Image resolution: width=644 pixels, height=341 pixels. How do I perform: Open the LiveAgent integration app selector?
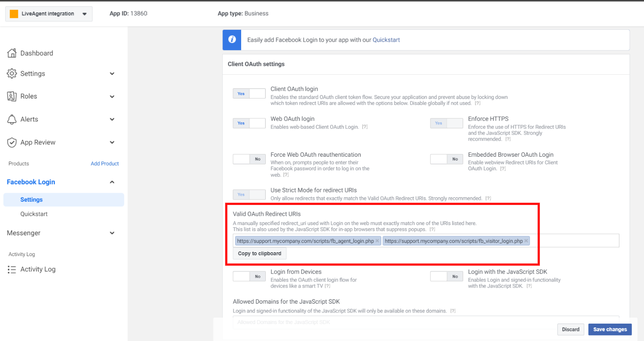coord(48,13)
